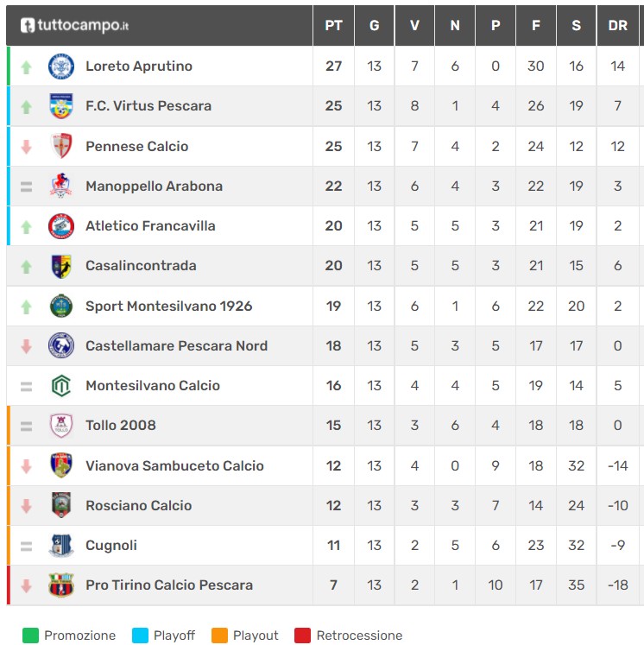Click the Montesilvano Calcio green hexagon crest

pyautogui.click(x=61, y=385)
